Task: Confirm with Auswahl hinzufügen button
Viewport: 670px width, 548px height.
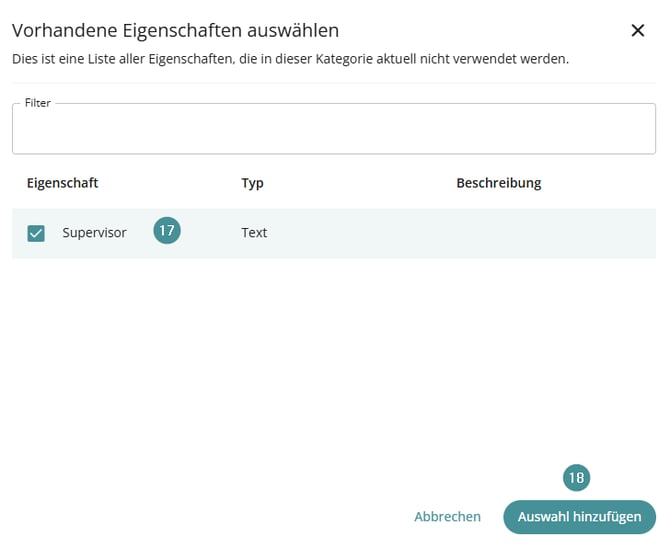Action: tap(579, 517)
